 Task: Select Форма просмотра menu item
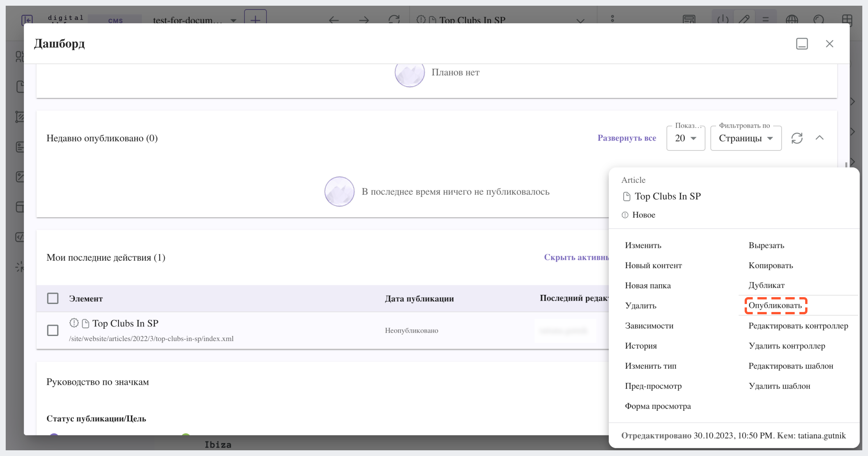tap(658, 406)
